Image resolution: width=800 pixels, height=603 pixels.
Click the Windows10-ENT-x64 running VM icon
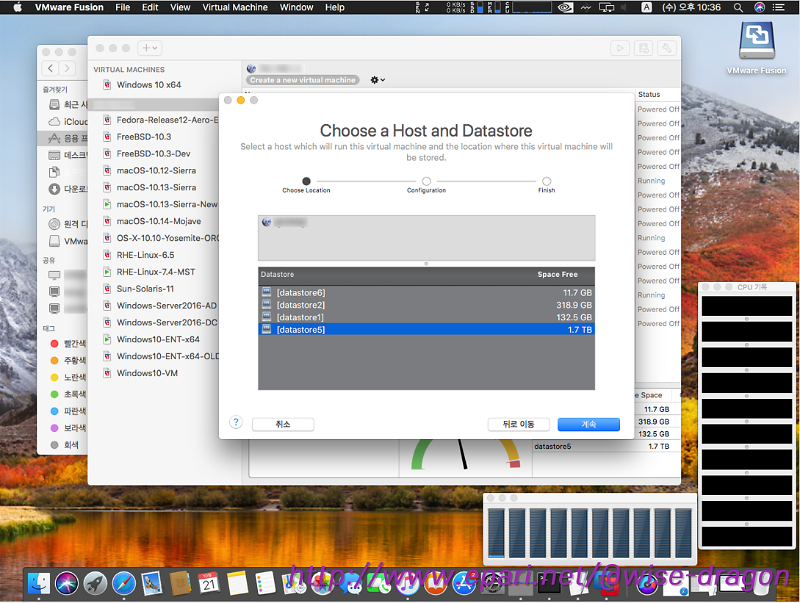[x=107, y=339]
